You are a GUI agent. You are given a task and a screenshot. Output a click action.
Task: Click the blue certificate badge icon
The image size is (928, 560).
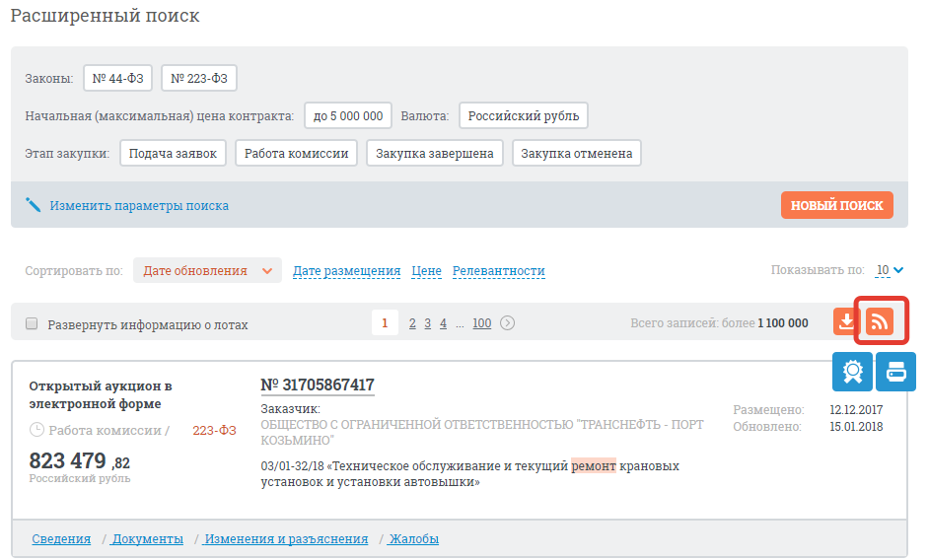852,372
